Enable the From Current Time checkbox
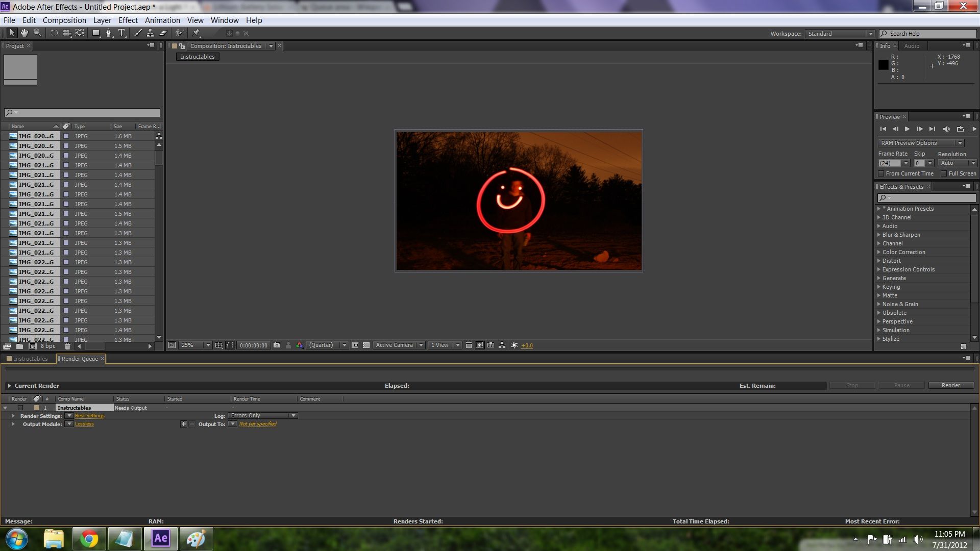The image size is (980, 551). tap(881, 173)
